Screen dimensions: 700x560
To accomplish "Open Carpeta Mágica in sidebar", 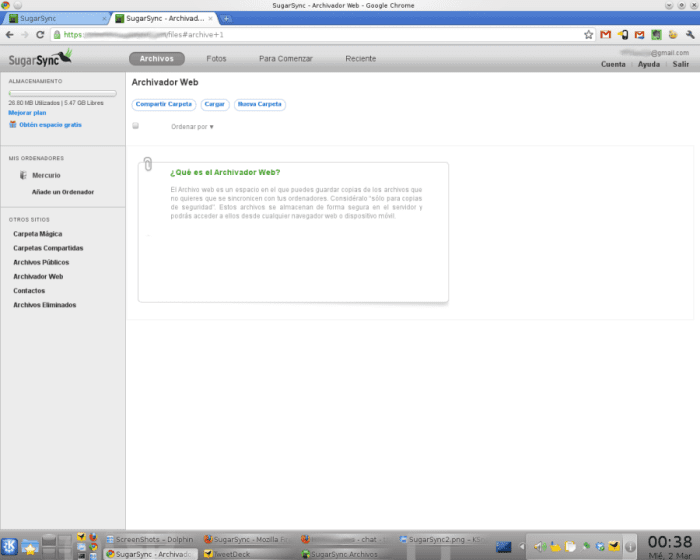I will coord(38,234).
